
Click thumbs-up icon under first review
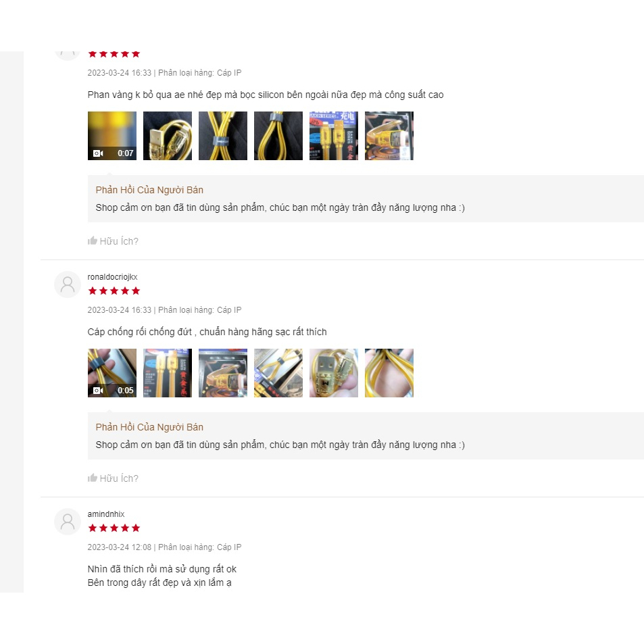(93, 241)
